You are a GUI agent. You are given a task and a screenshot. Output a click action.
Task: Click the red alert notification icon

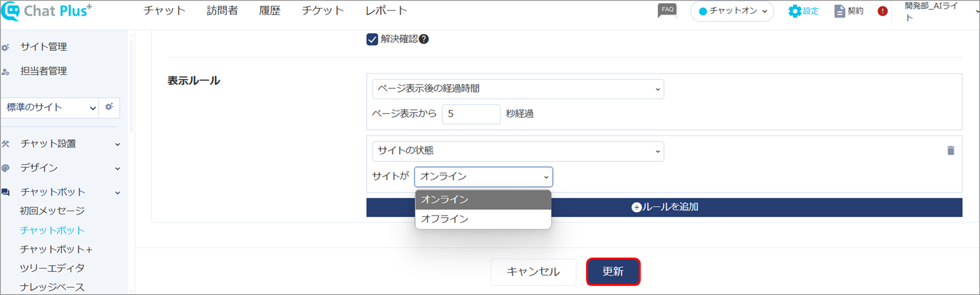click(x=882, y=11)
